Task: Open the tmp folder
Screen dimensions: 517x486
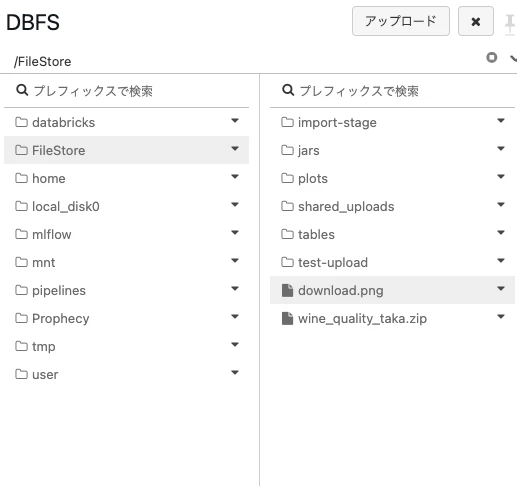Action: pyautogui.click(x=126, y=346)
